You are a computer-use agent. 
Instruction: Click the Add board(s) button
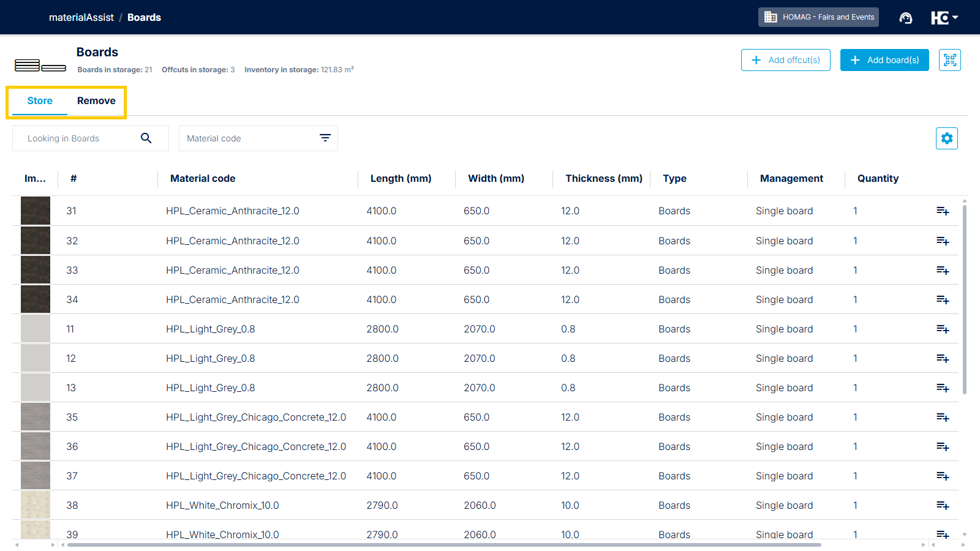point(884,60)
